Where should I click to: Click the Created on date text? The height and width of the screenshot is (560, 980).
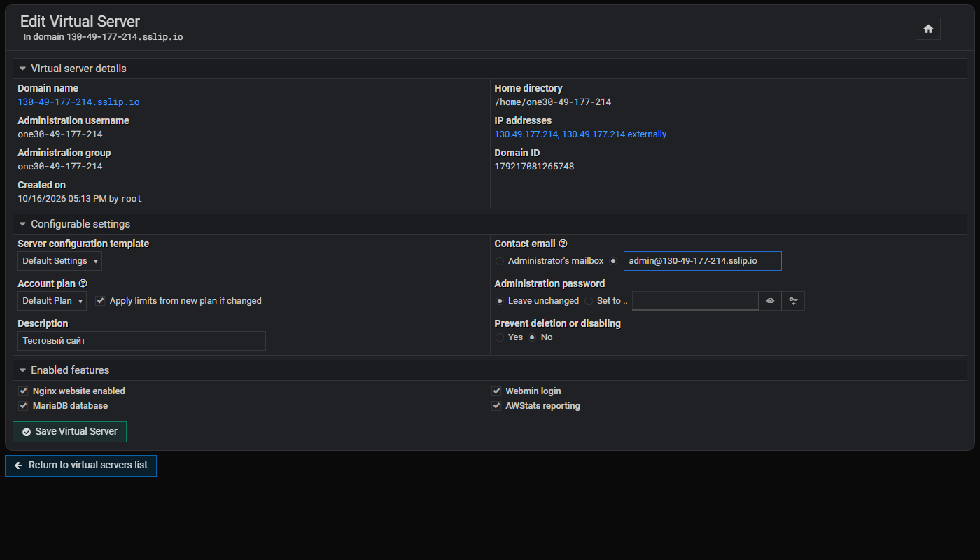click(80, 199)
